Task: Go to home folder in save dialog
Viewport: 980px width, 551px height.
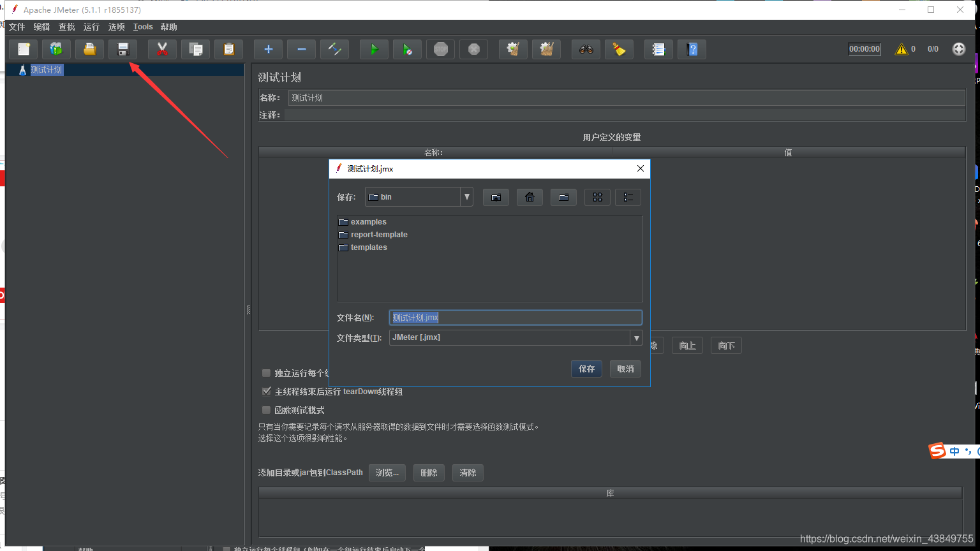Action: coord(530,197)
